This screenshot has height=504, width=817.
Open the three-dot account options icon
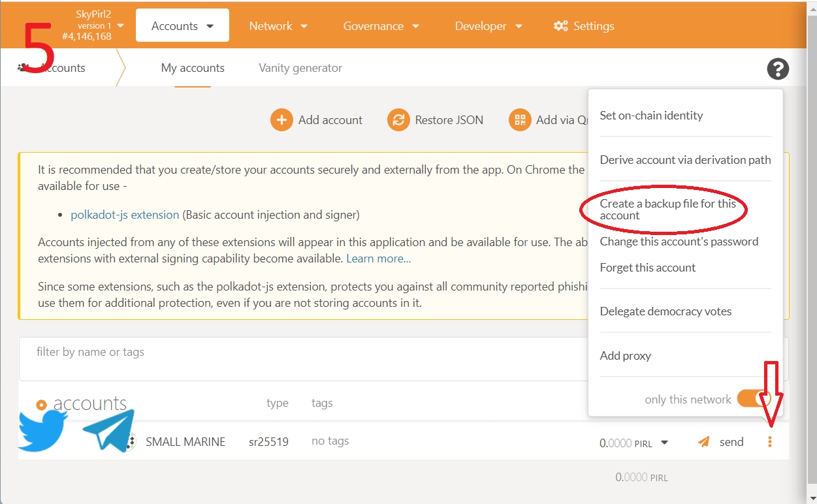[x=770, y=442]
